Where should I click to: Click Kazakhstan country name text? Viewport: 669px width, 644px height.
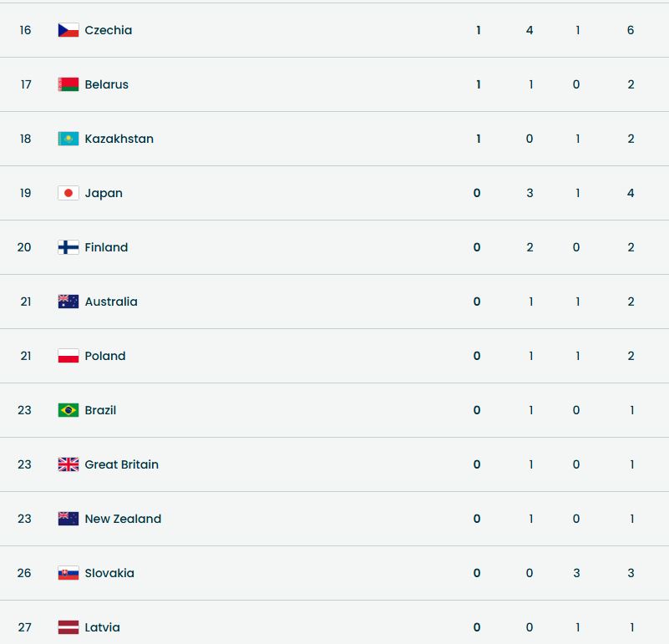pos(119,139)
